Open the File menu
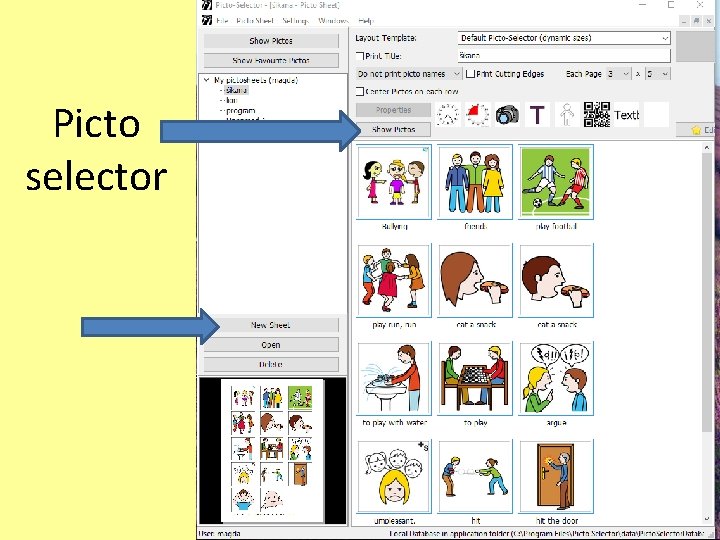 coord(222,21)
